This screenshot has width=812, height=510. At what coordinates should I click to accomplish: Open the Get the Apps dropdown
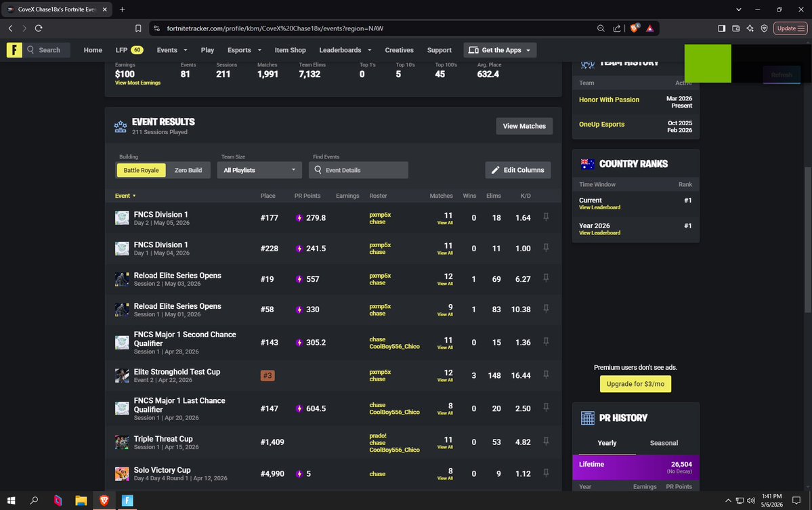pos(500,50)
